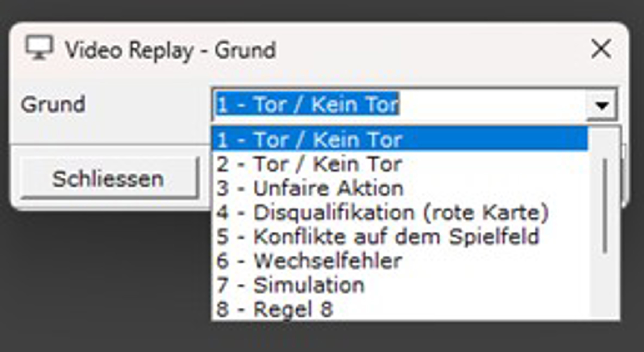
Task: Click the dropdown list scrollbar thumb
Action: pyautogui.click(x=605, y=206)
